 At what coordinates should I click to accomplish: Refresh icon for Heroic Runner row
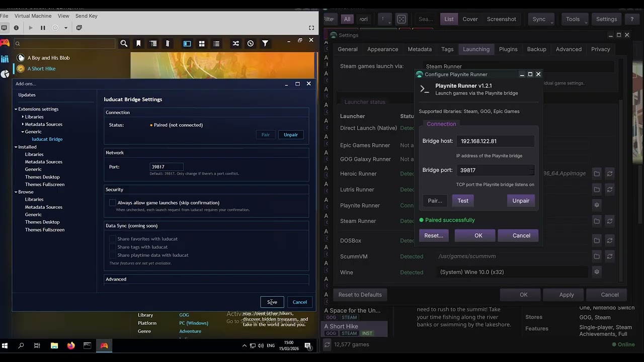pos(610,173)
